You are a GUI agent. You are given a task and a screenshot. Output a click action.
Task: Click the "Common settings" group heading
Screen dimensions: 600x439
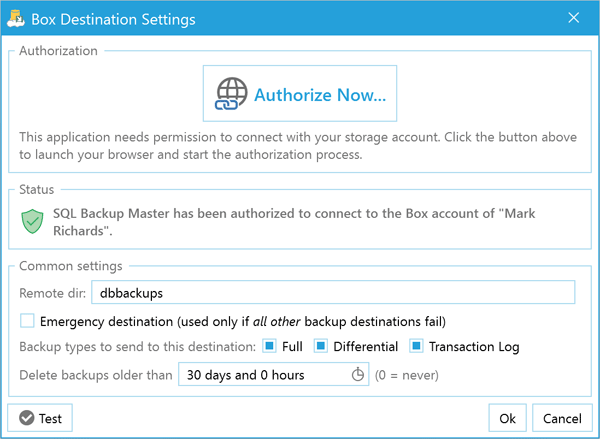71,266
